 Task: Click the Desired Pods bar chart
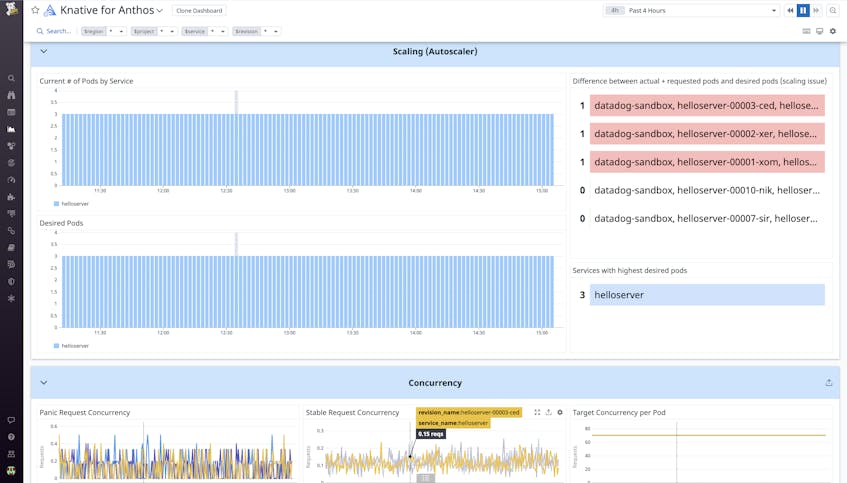308,292
